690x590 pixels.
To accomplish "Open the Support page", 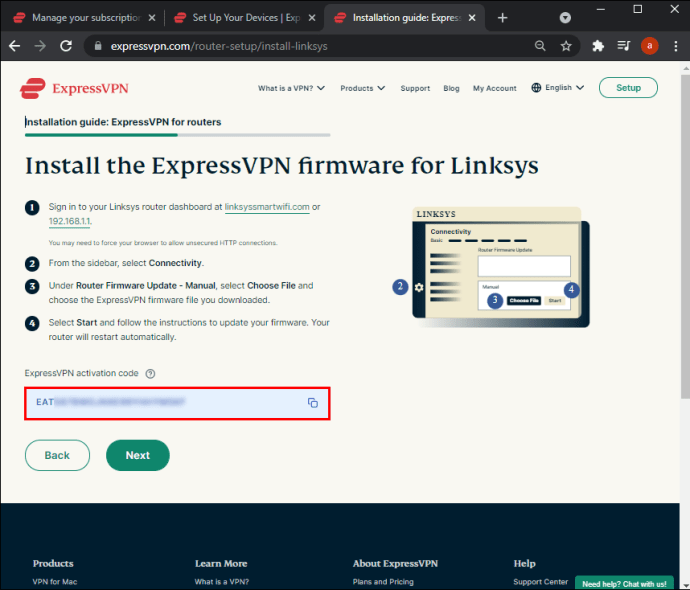I will [415, 88].
